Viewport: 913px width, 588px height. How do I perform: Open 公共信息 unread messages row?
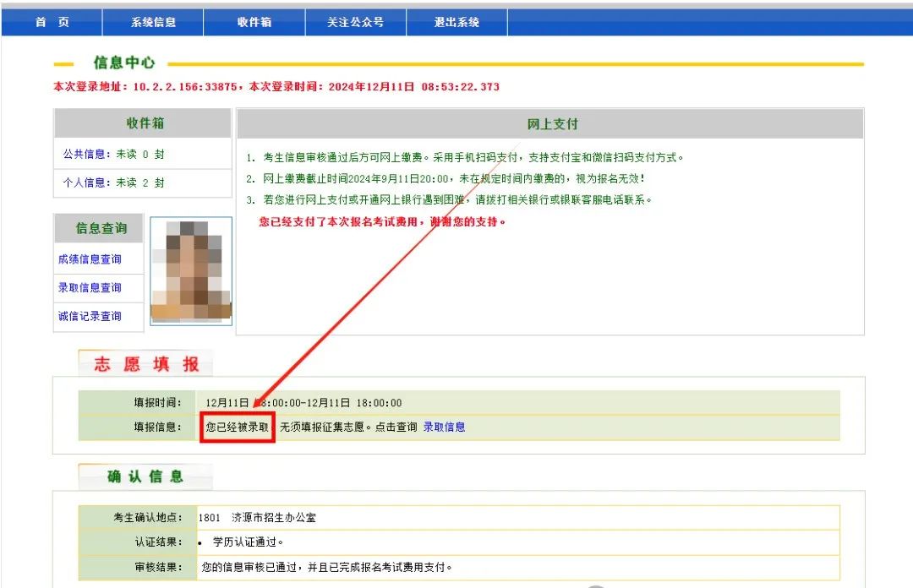(113, 155)
